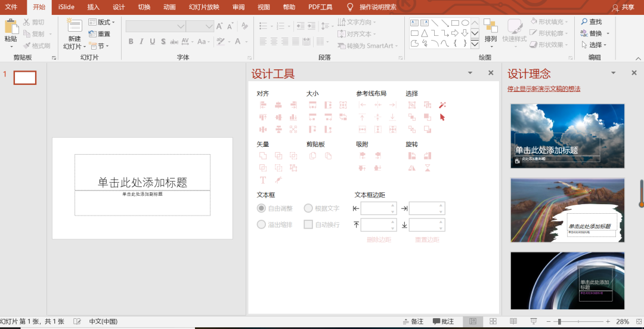644x329 pixels.
Task: Click the four-arrow cross icon in the 对齐 group
Action: click(x=293, y=130)
